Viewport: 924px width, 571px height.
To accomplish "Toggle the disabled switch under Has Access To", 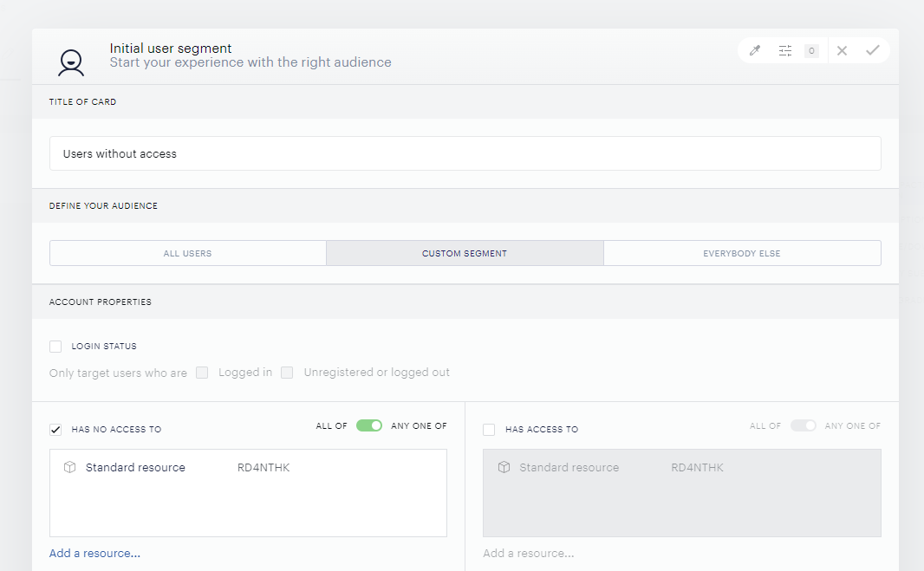I will (804, 425).
